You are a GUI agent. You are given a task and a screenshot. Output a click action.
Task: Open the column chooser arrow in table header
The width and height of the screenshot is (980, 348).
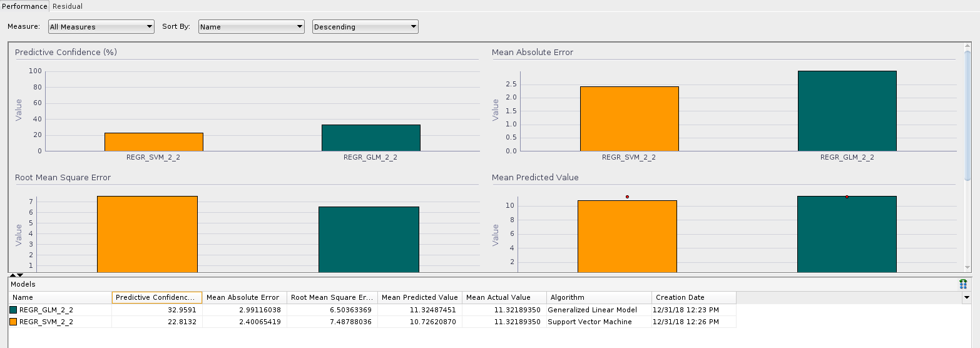pos(966,297)
